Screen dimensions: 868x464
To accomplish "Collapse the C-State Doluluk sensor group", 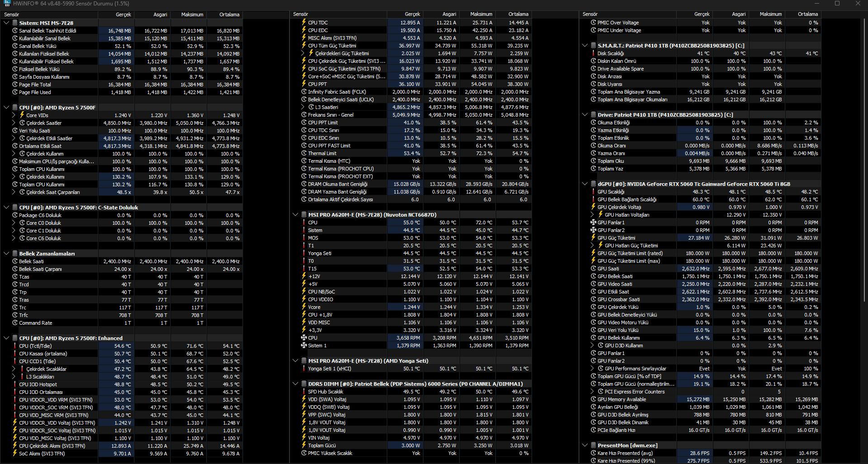I will pyautogui.click(x=6, y=208).
